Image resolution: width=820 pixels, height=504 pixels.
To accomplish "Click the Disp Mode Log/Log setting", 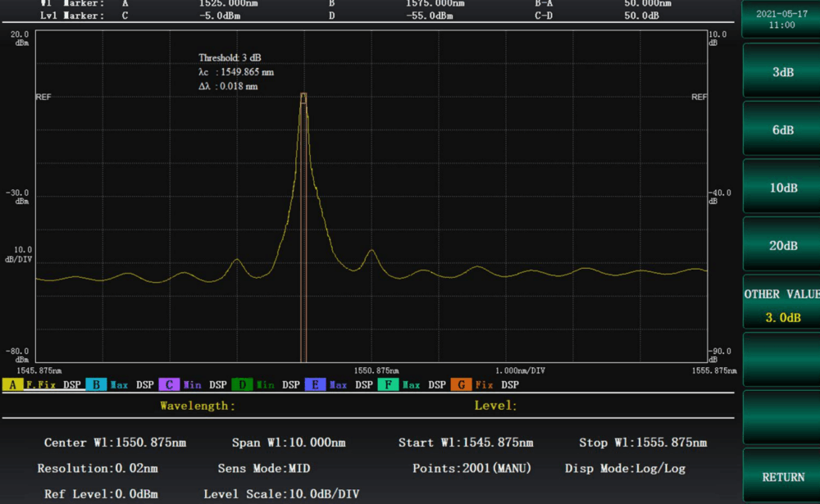I will pyautogui.click(x=625, y=469).
